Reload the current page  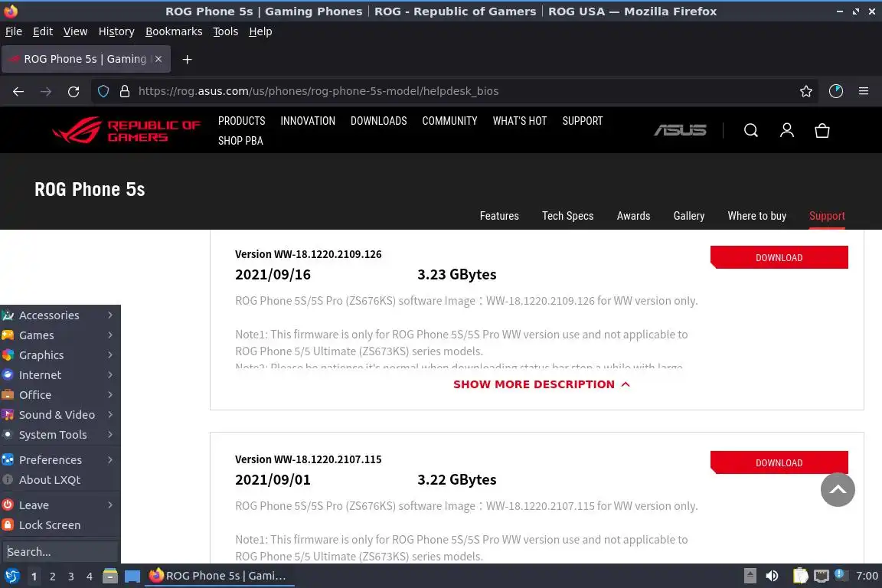coord(73,91)
